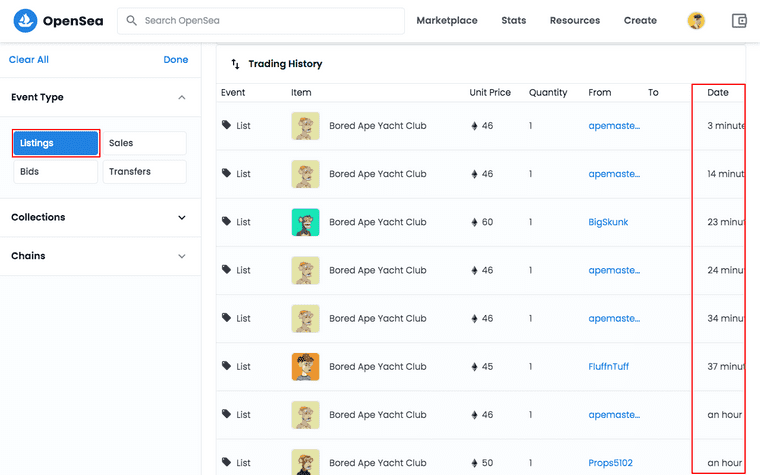Click the Trading History sort arrows icon
Screen dimensions: 760x475
coord(235,64)
